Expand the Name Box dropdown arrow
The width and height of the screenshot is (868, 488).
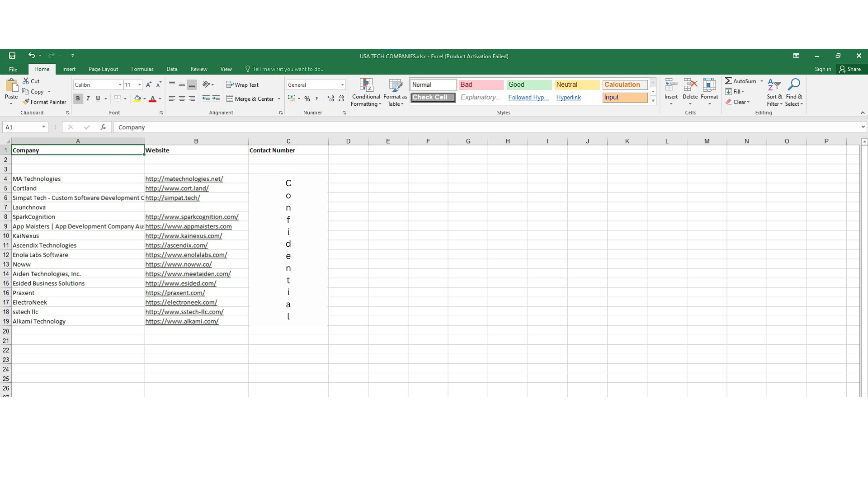click(x=43, y=127)
